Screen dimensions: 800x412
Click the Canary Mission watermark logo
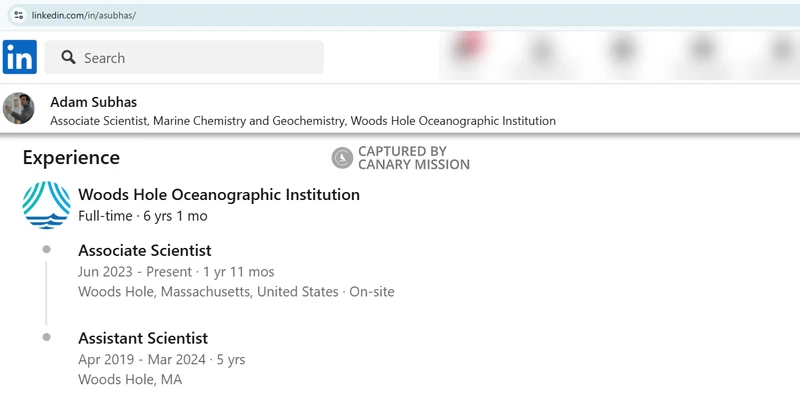coord(342,158)
